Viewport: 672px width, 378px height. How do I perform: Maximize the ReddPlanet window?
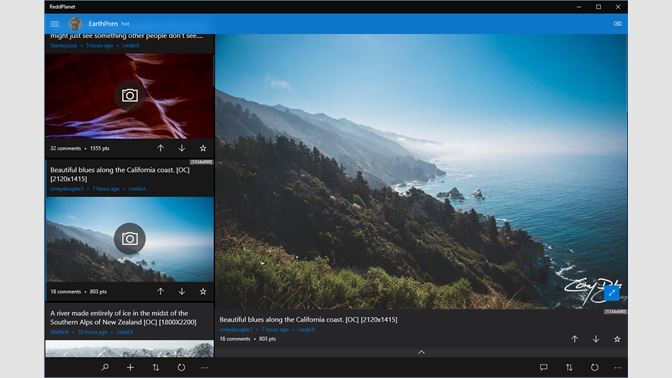pos(598,7)
